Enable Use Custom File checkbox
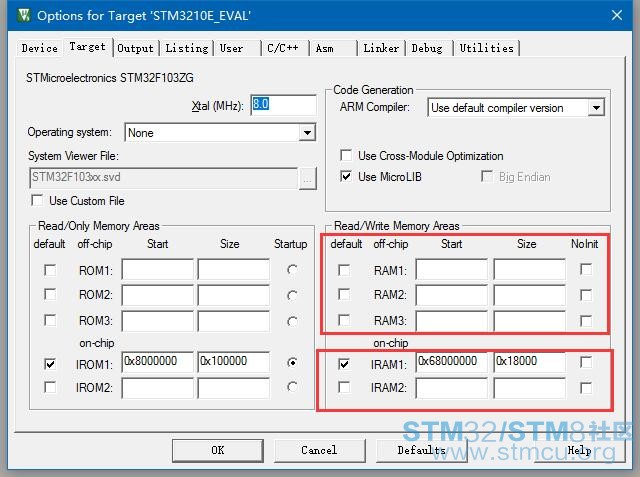The height and width of the screenshot is (477, 640). [38, 200]
